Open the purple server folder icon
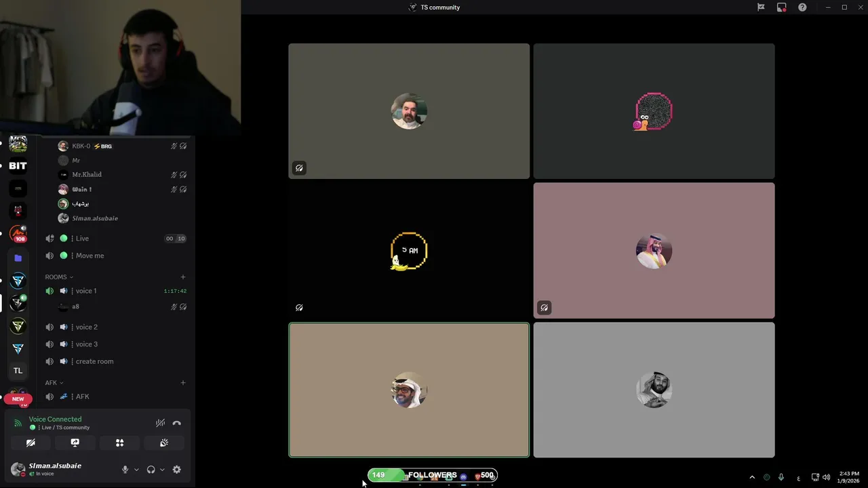Screen dimensions: 868x488 [x=18, y=258]
